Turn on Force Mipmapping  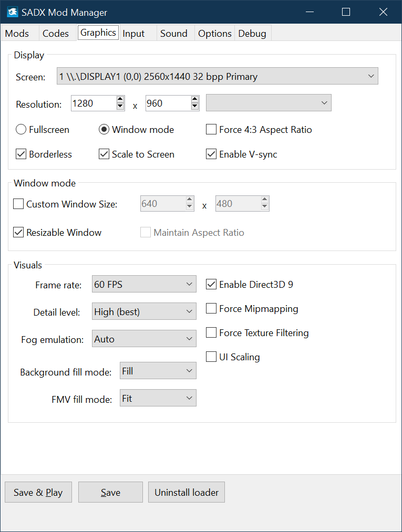coord(212,309)
